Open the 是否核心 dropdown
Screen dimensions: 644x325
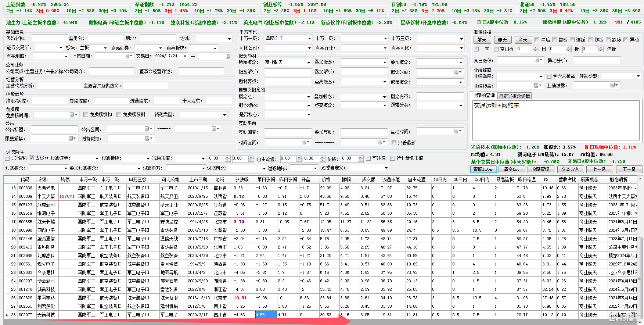[x=309, y=115]
